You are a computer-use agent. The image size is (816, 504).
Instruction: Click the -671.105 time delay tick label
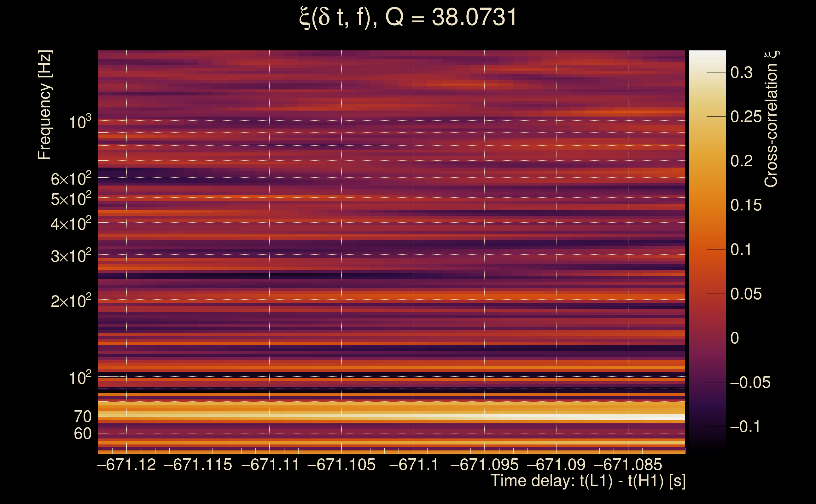[341, 465]
